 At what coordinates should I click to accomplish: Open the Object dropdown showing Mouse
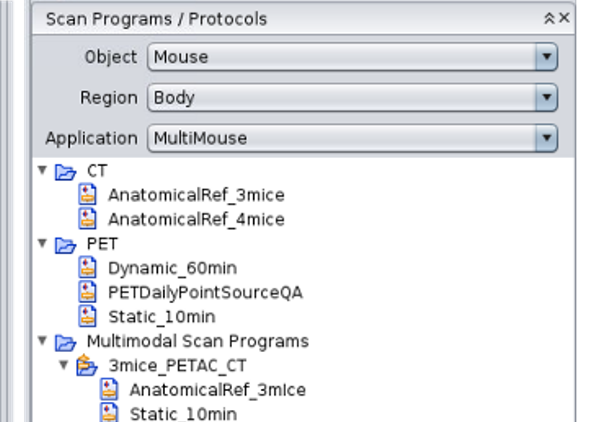[352, 57]
